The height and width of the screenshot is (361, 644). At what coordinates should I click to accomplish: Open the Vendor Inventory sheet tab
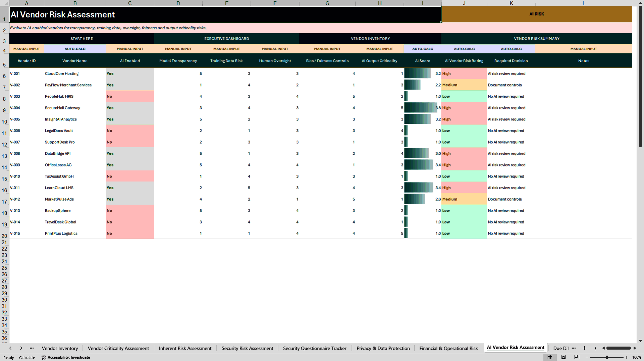click(x=60, y=348)
